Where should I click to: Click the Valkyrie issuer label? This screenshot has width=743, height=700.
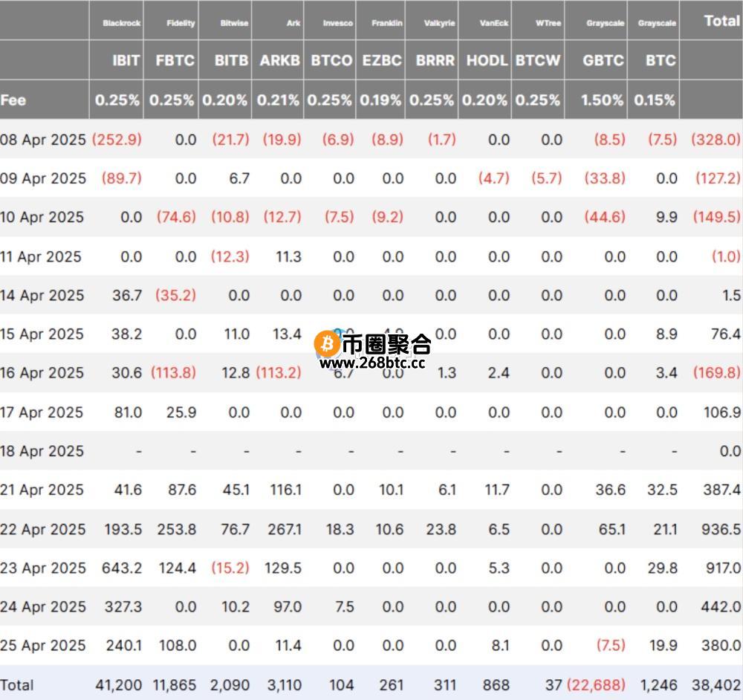pos(439,23)
